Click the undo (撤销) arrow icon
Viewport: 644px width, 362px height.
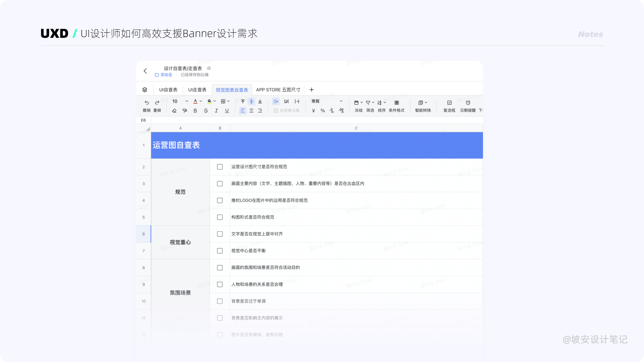(147, 103)
